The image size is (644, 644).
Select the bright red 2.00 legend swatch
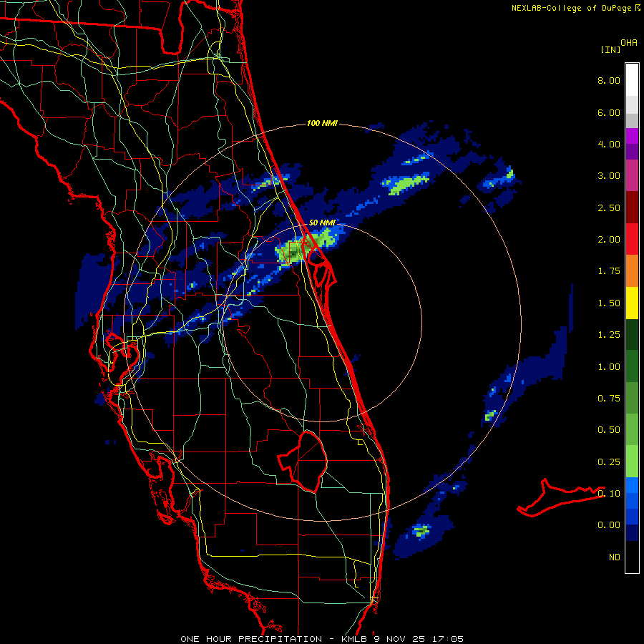(632, 239)
